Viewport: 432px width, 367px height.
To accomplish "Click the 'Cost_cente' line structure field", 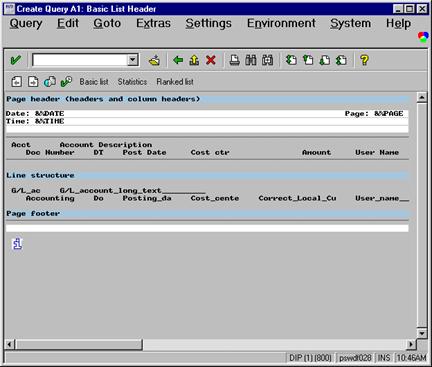I will [215, 198].
